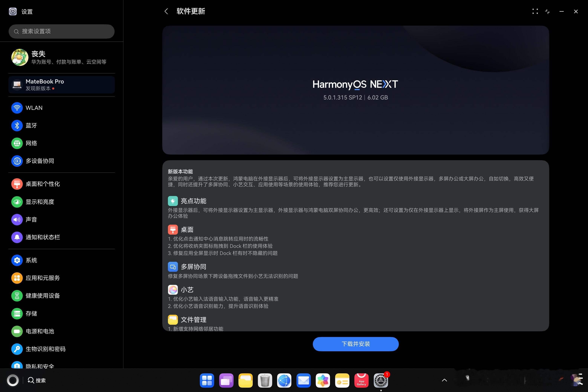This screenshot has height=392, width=588.
Task: Click the 亮点功能 section heading
Action: pyautogui.click(x=194, y=201)
